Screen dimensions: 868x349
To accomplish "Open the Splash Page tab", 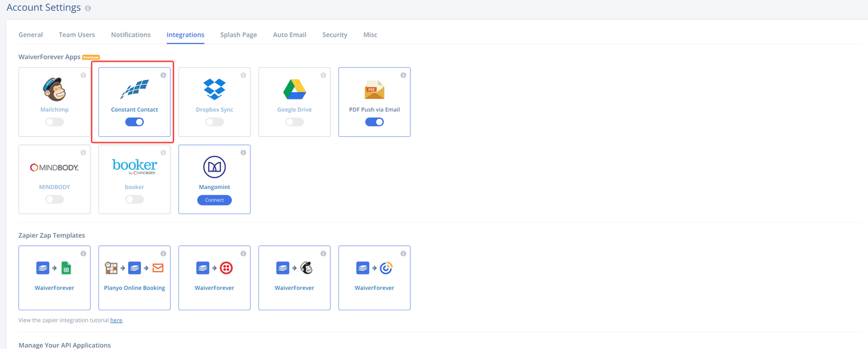I will (x=239, y=35).
